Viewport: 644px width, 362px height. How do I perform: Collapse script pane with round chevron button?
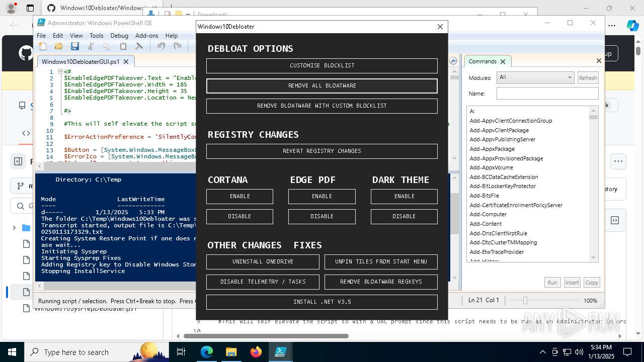click(453, 61)
